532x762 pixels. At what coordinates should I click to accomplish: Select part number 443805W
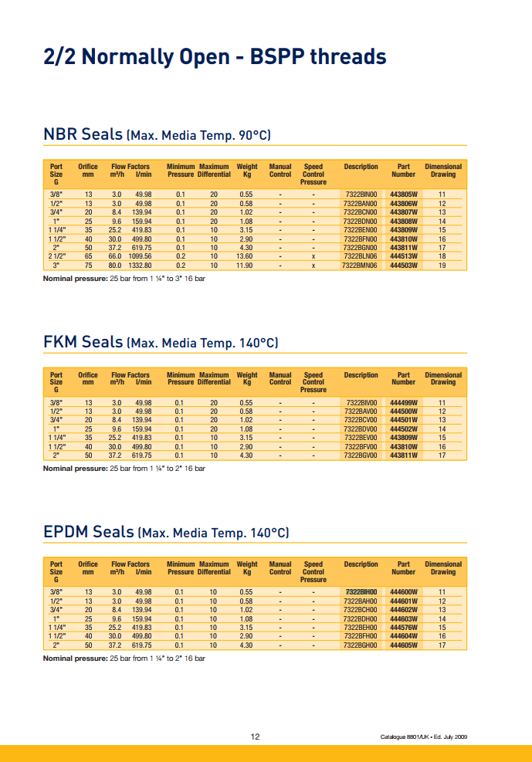pos(403,195)
